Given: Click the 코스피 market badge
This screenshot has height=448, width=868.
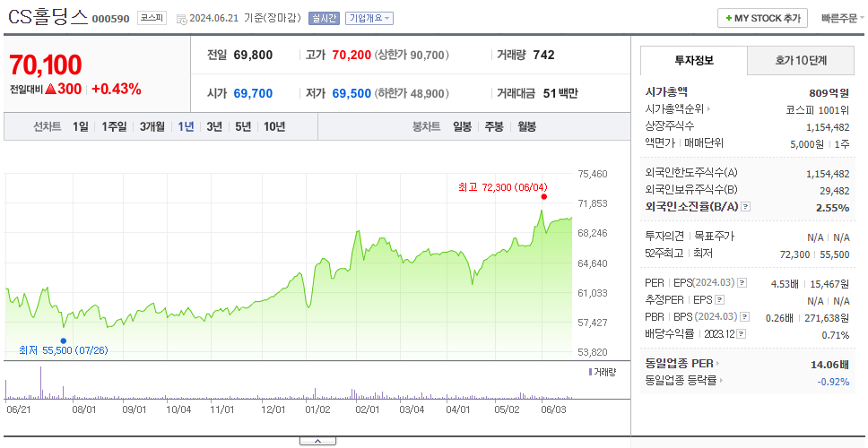Looking at the screenshot, I should coord(152,18).
